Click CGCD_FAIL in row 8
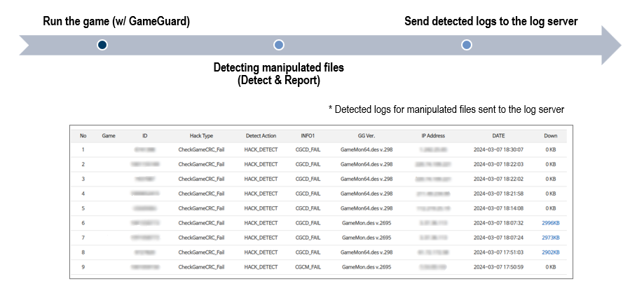 (x=308, y=252)
